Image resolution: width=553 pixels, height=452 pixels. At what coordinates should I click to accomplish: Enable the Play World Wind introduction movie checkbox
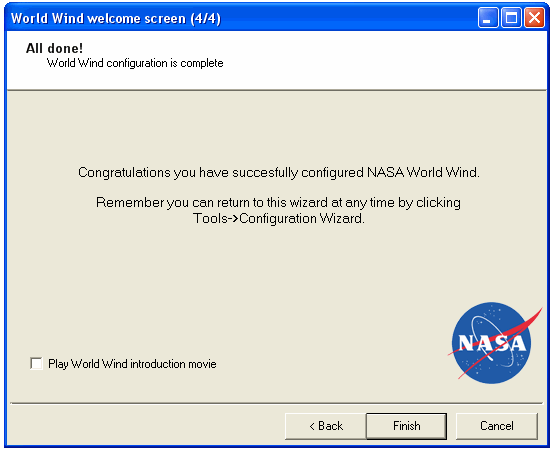click(36, 364)
